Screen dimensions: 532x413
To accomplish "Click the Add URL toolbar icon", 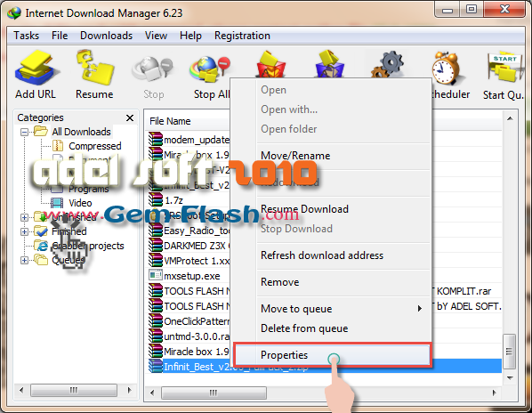I will click(x=36, y=68).
